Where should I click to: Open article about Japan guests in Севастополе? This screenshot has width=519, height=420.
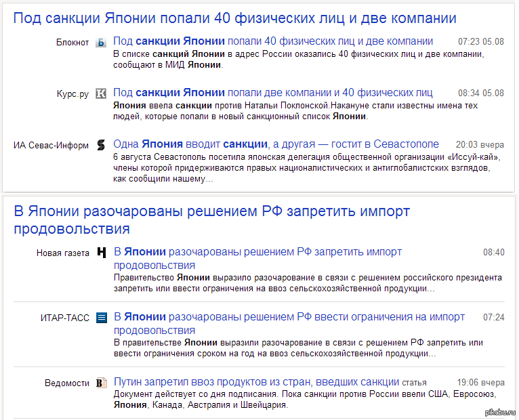[x=276, y=144]
